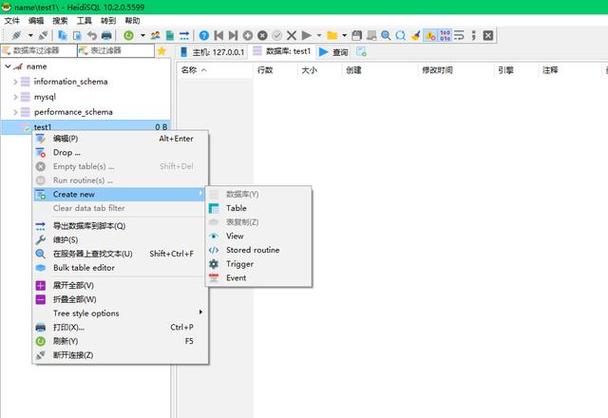Viewport: 608px width, 418px height.
Task: Collapse the name session tree node
Action: [x=8, y=66]
